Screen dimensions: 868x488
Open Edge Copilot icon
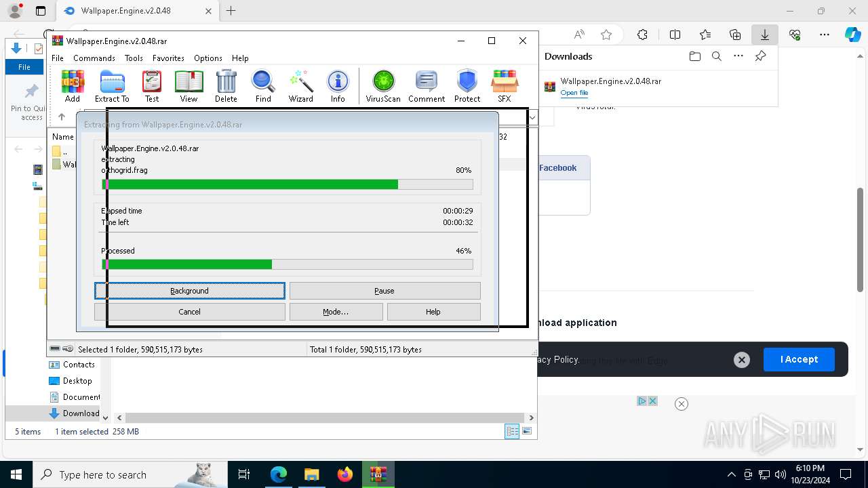tap(852, 35)
